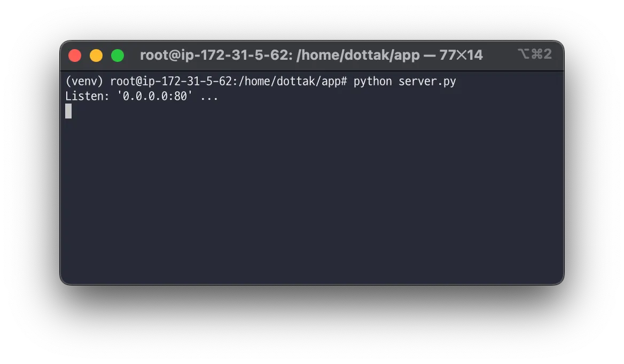The width and height of the screenshot is (624, 364).
Task: Click blank title bar space before ⌥⌘2
Action: click(x=500, y=55)
